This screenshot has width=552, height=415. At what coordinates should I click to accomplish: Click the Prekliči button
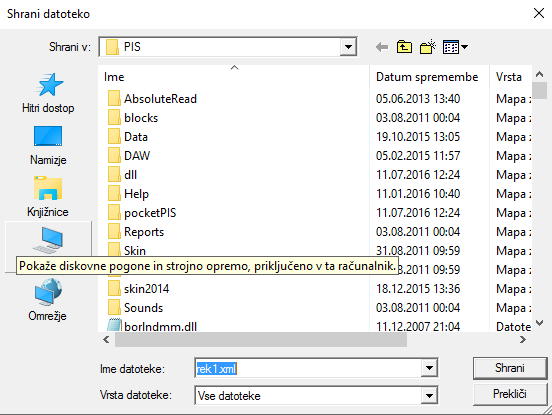pyautogui.click(x=510, y=394)
